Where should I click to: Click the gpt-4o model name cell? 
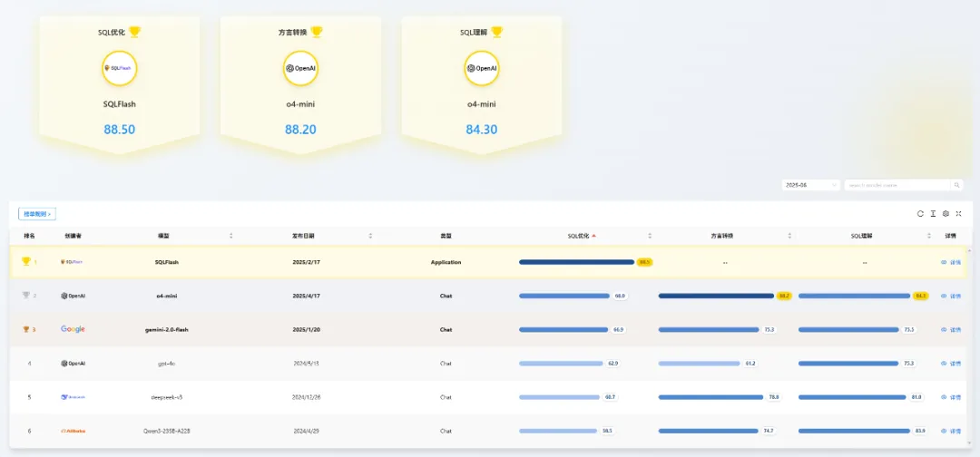point(167,364)
